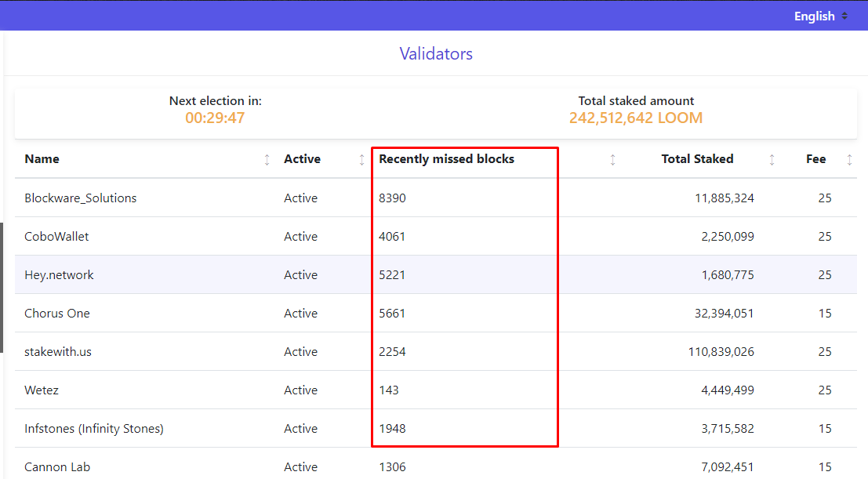Screen dimensions: 868x479
Task: Select Chorus One from the list
Action: click(x=57, y=313)
